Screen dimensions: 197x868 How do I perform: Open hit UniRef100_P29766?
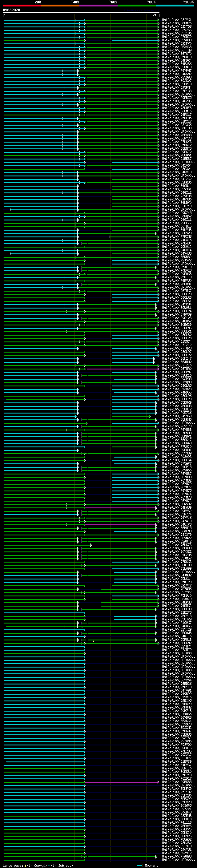click(177, 30)
